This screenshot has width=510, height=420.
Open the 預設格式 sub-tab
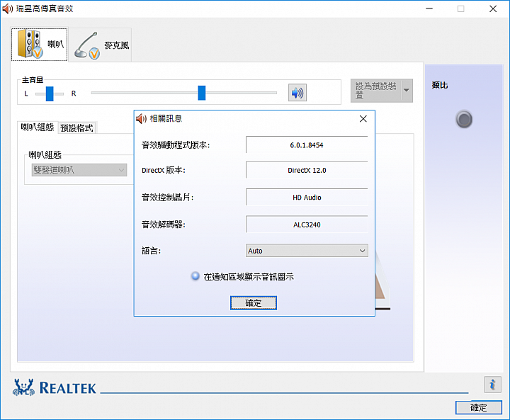coord(77,128)
